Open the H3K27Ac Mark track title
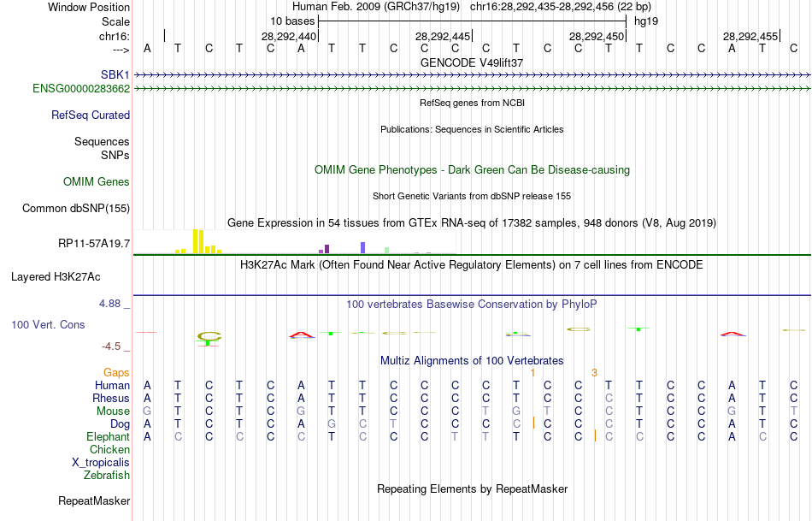 pyautogui.click(x=472, y=265)
